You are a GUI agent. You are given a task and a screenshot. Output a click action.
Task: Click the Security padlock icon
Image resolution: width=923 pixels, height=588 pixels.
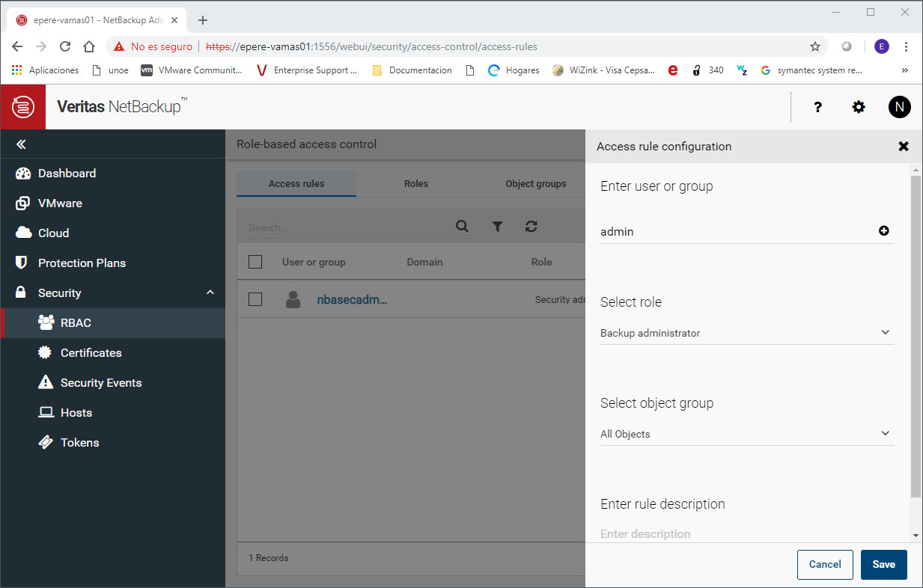coord(22,293)
